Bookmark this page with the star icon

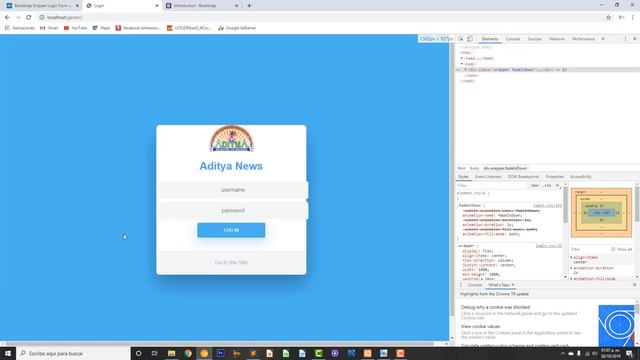609,17
